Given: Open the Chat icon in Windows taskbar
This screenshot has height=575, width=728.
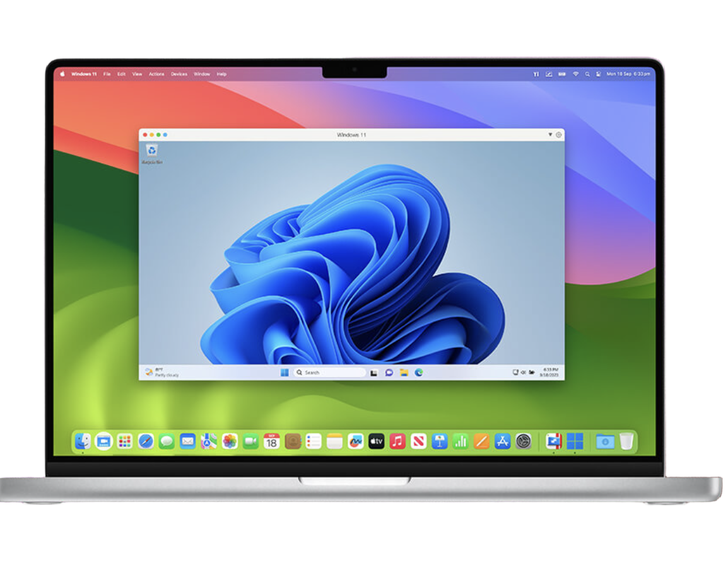Looking at the screenshot, I should click(389, 373).
